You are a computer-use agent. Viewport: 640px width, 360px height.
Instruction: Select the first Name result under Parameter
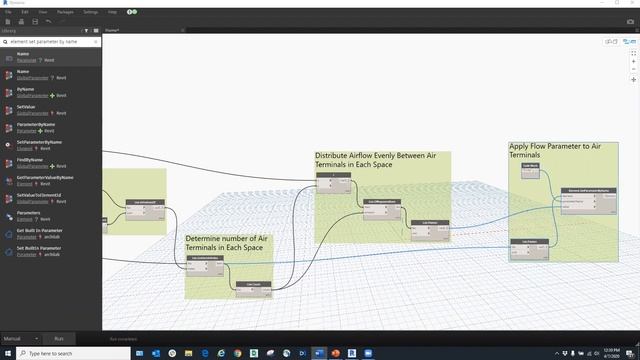[51, 57]
